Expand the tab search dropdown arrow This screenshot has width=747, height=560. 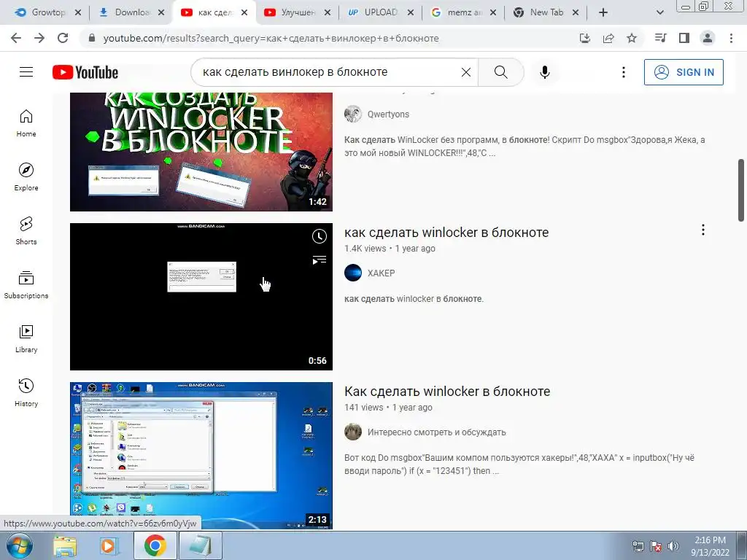659,12
